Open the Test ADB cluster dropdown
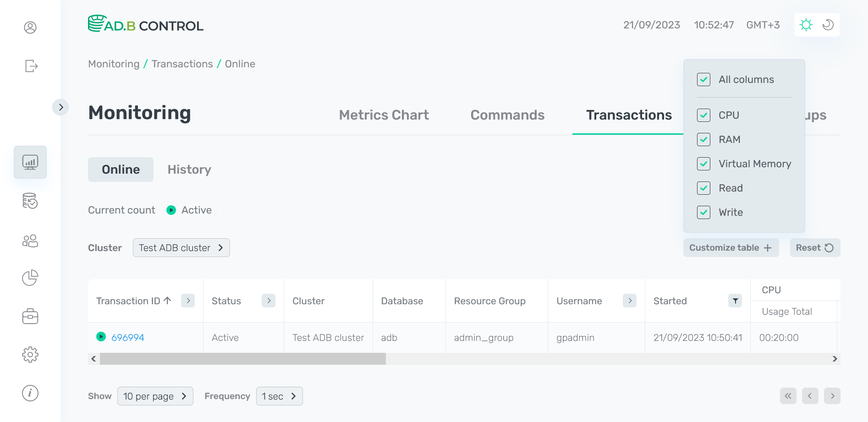This screenshot has width=868, height=422. (181, 248)
